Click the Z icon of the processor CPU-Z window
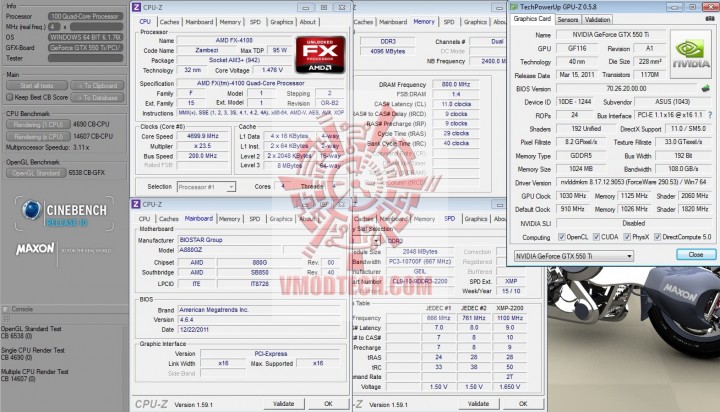Viewport: 720px width, 412px height. 136,7
